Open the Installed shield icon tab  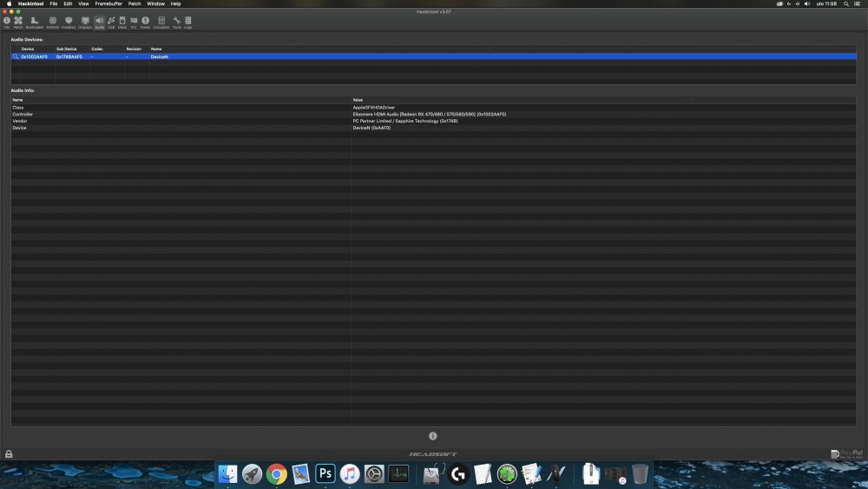69,23
